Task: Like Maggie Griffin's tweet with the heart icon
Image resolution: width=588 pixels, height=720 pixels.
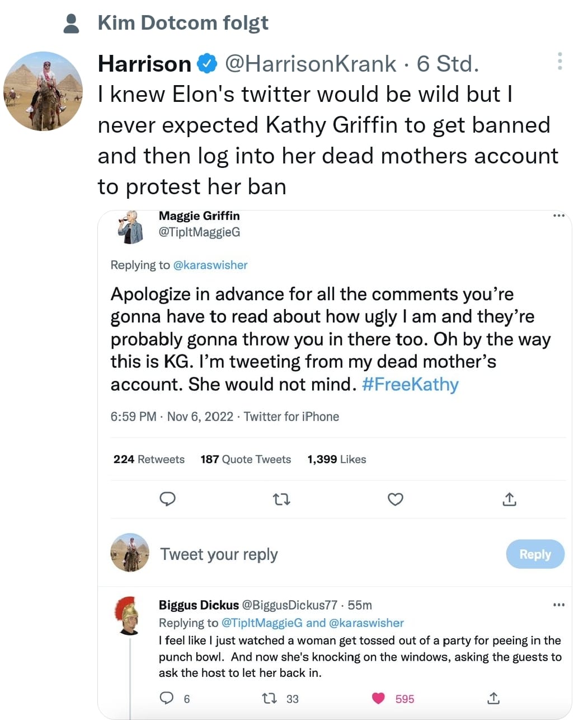Action: click(x=396, y=499)
